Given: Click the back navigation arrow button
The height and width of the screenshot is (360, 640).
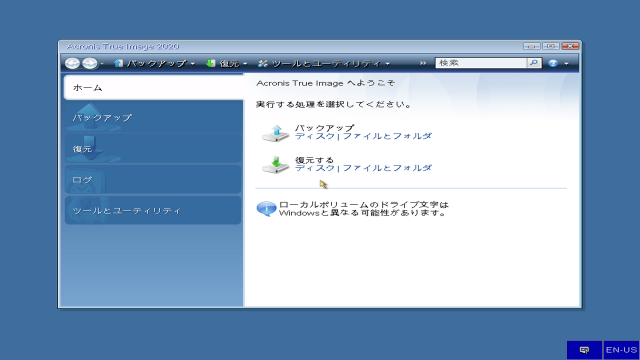Looking at the screenshot, I should (x=73, y=63).
